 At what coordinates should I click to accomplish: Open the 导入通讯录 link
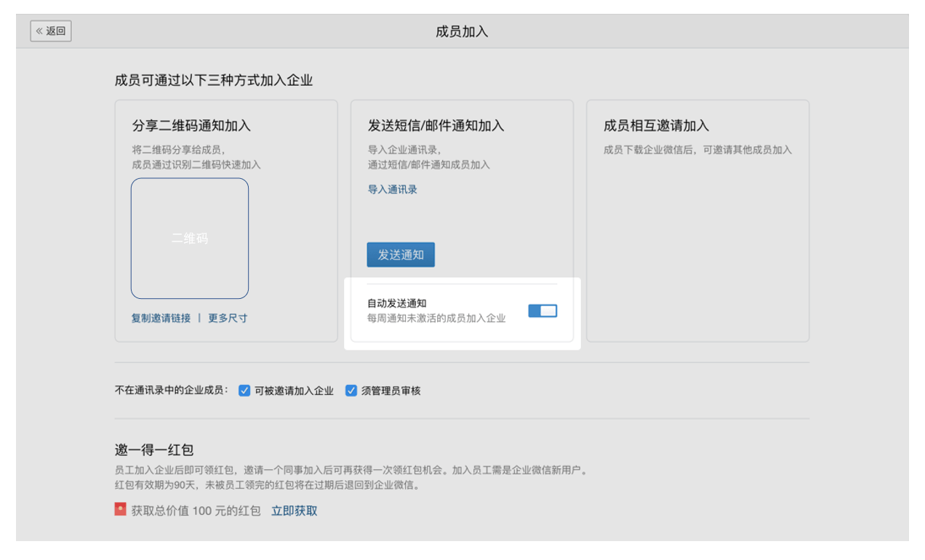coord(392,190)
